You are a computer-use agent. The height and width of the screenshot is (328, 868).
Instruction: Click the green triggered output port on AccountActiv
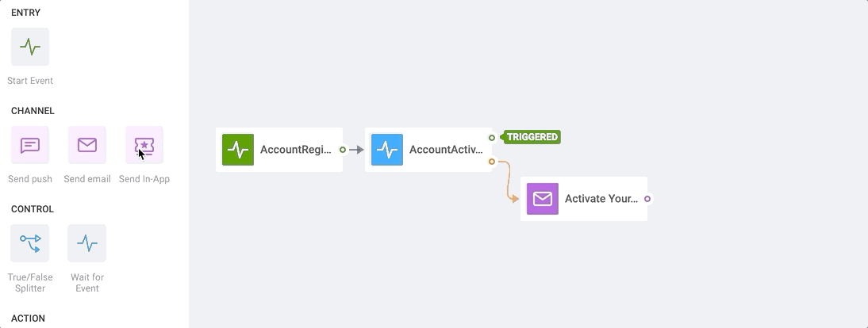pos(492,138)
